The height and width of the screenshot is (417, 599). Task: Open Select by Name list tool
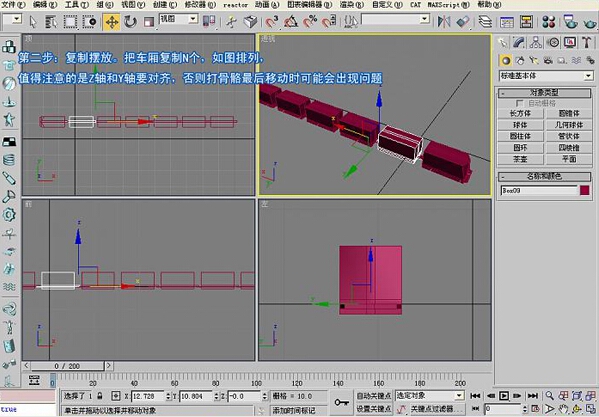tap(51, 22)
